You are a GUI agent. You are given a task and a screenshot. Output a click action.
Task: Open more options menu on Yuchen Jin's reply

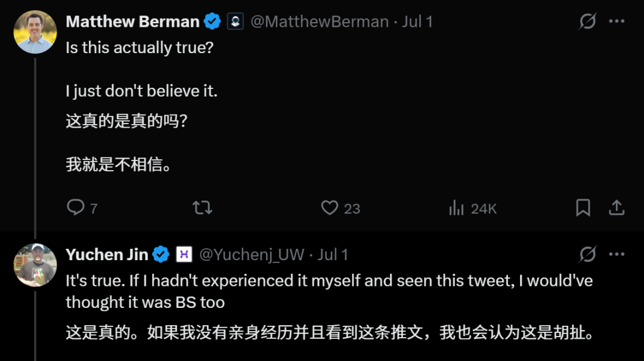coord(617,254)
